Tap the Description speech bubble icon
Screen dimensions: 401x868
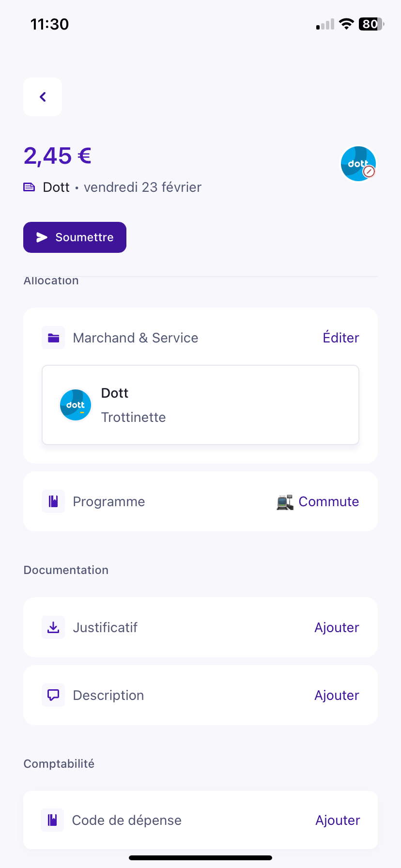(x=53, y=695)
